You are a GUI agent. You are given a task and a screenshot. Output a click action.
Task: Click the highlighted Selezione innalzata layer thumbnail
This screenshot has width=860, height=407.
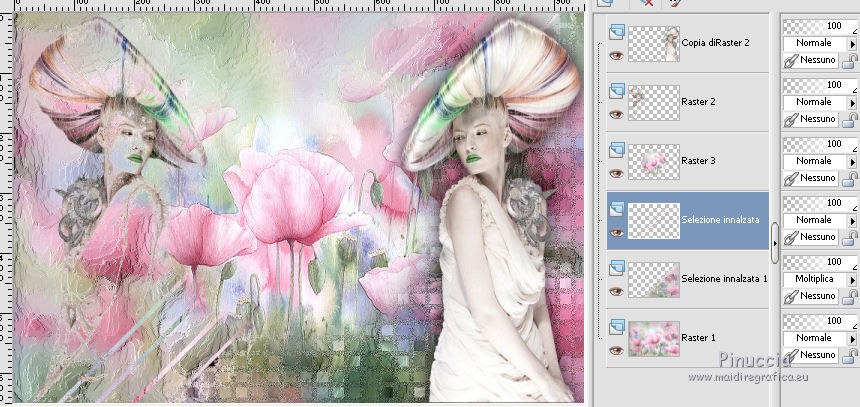coord(654,221)
